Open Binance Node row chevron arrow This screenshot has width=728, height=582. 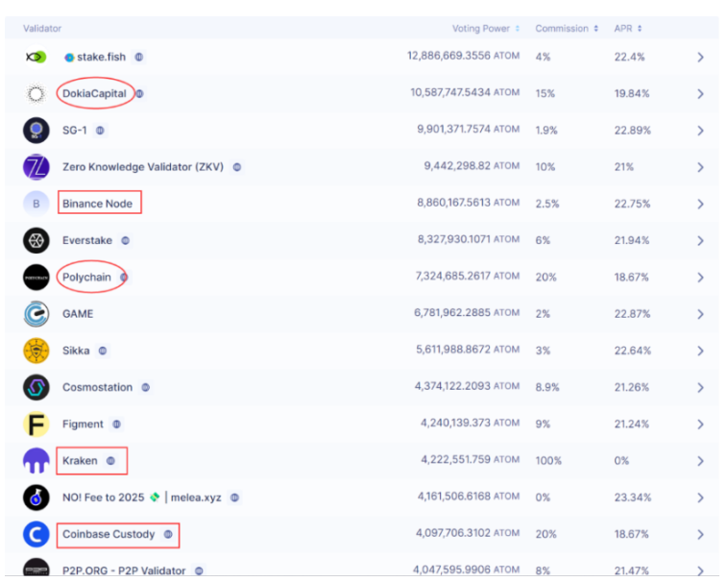(x=700, y=204)
